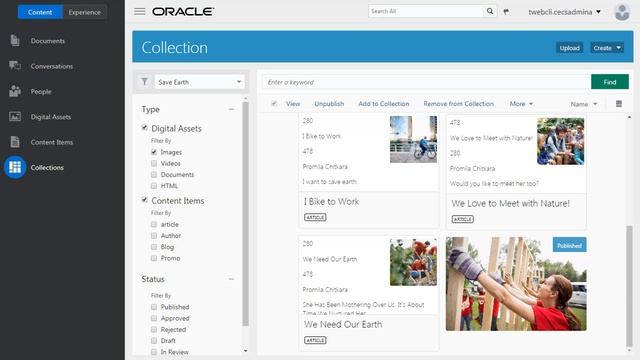Click Add to Collection
640x360 pixels.
(384, 104)
